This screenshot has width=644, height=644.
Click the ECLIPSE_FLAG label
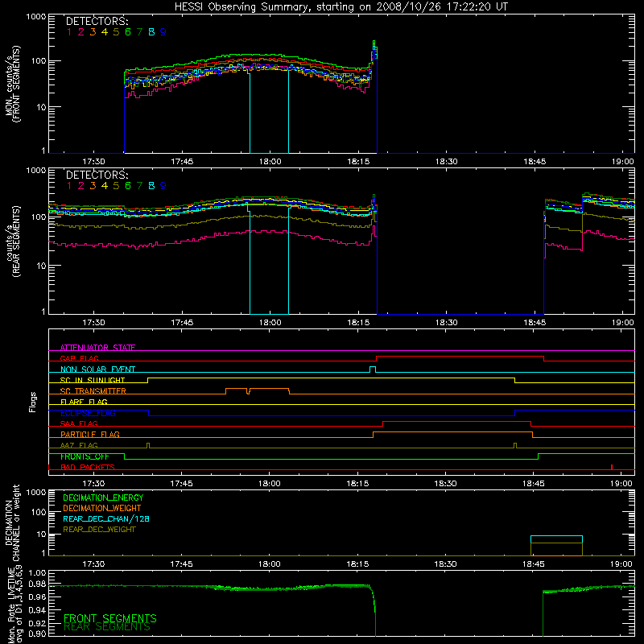click(88, 413)
